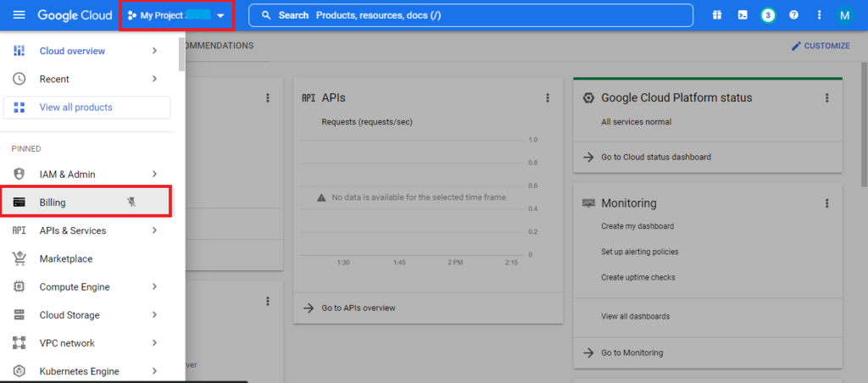
Task: Click the Recent clock icon
Action: click(x=19, y=79)
